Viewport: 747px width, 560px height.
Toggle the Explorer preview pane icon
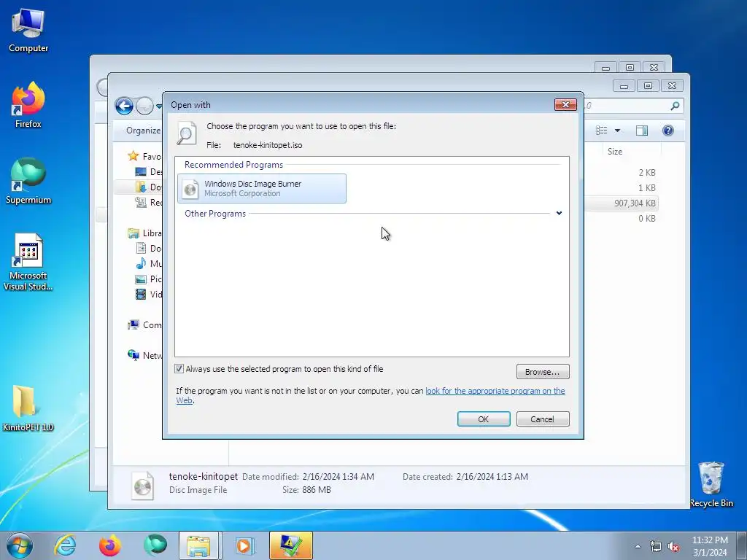point(642,131)
